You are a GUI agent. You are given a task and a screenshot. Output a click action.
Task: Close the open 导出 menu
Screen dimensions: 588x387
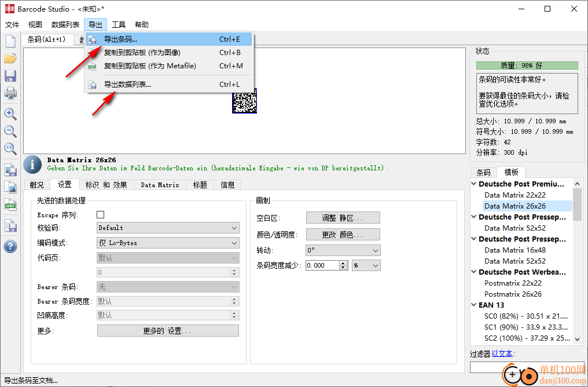95,25
